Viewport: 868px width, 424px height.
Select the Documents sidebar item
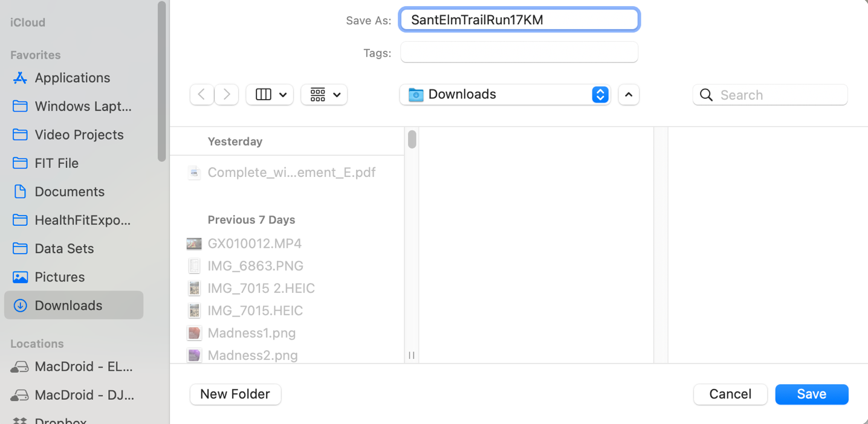69,191
